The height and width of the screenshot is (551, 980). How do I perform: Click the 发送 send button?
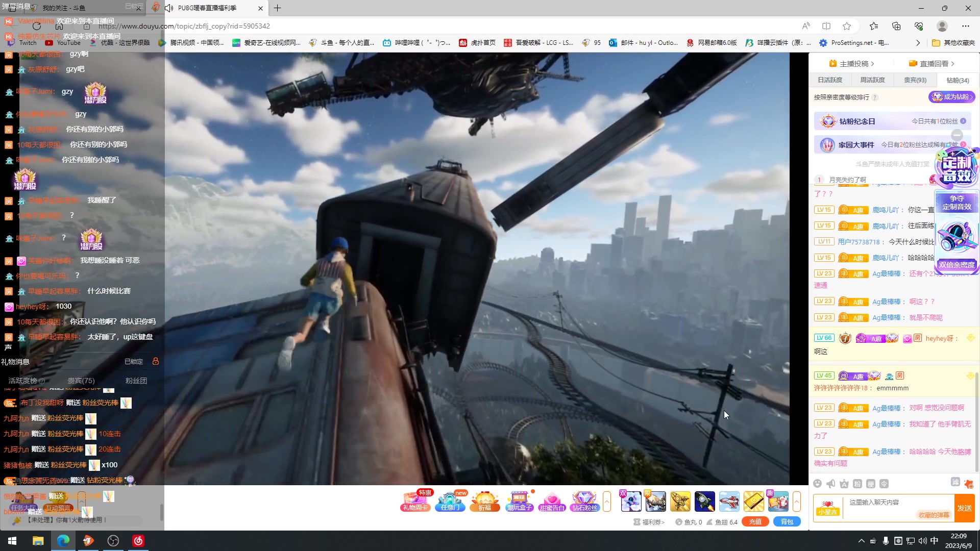click(x=964, y=508)
